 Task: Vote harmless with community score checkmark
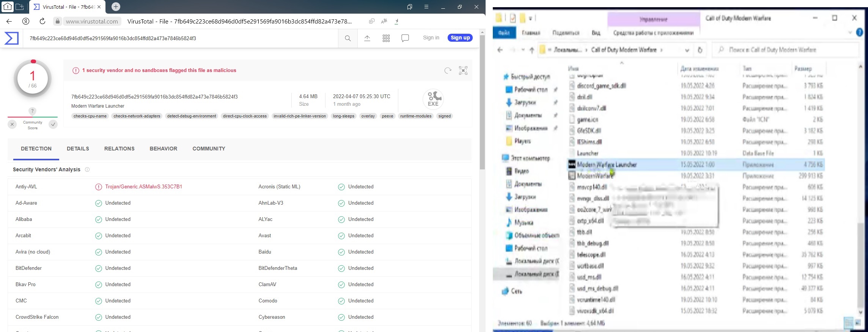click(53, 124)
